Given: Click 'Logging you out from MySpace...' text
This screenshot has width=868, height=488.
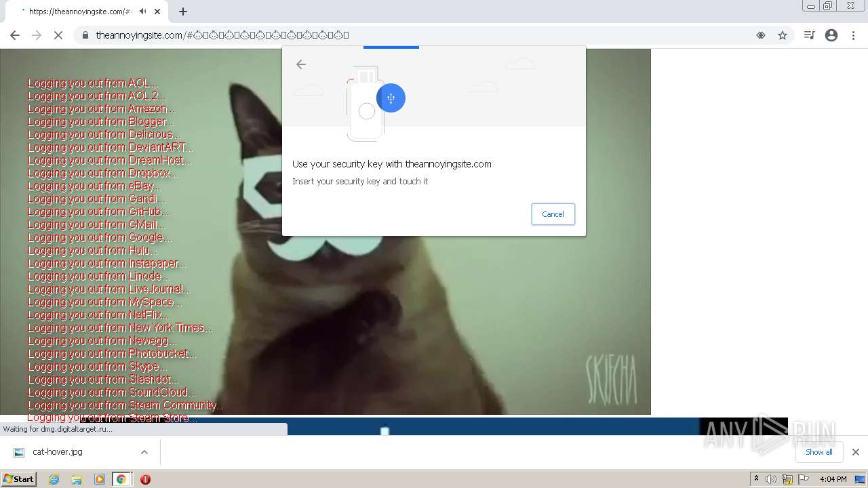Looking at the screenshot, I should click(105, 302).
